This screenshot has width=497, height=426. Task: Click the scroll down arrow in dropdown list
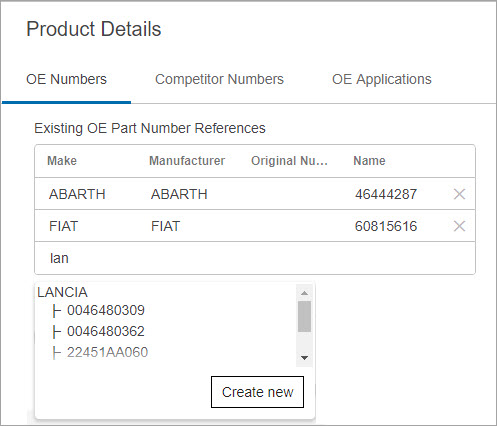point(304,358)
